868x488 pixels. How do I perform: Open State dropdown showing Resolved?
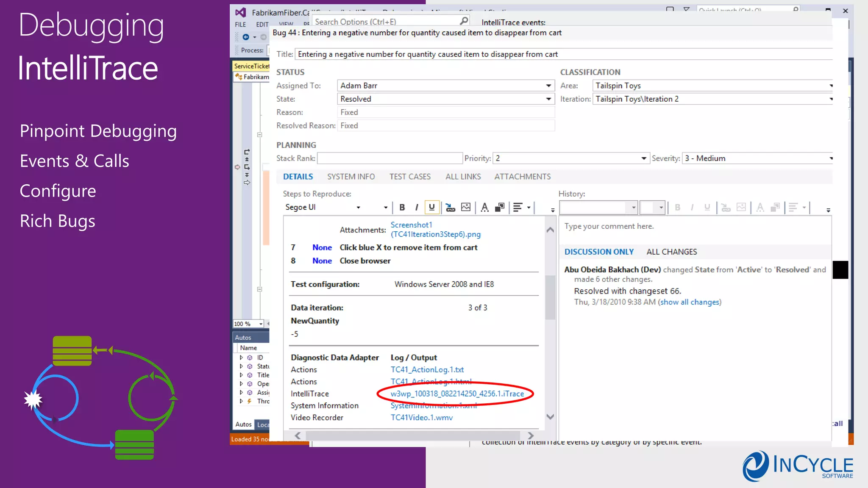click(x=548, y=99)
